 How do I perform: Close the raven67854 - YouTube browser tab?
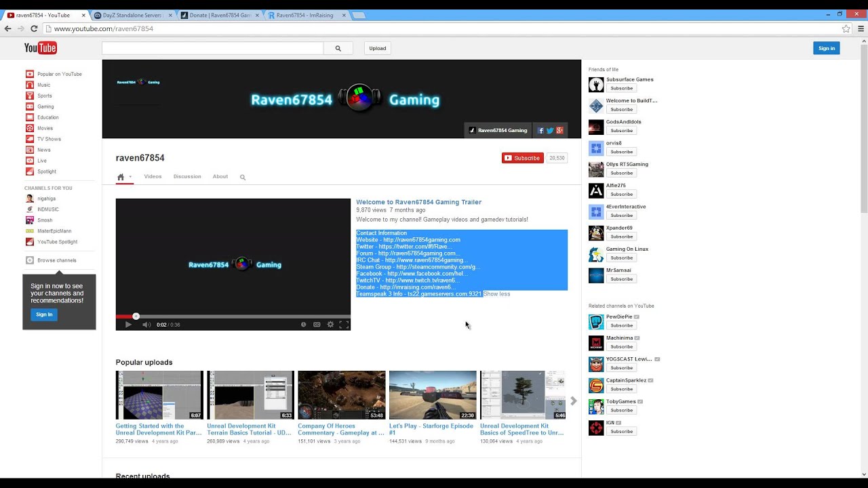pyautogui.click(x=83, y=15)
